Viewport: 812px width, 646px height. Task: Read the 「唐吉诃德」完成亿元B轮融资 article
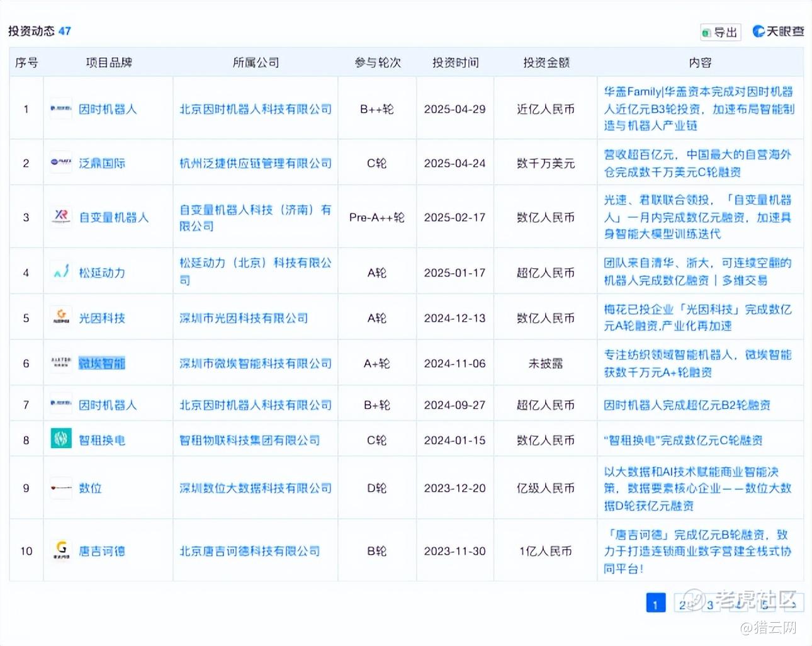[x=697, y=551]
